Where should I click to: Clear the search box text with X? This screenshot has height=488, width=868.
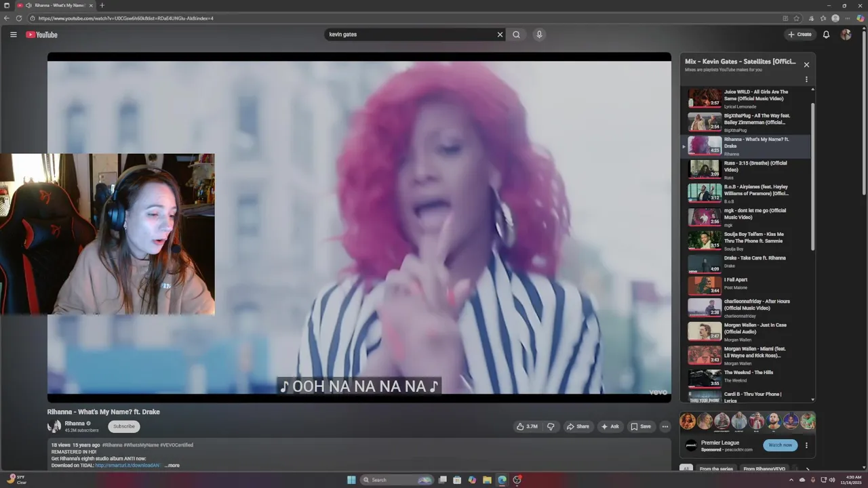point(500,35)
